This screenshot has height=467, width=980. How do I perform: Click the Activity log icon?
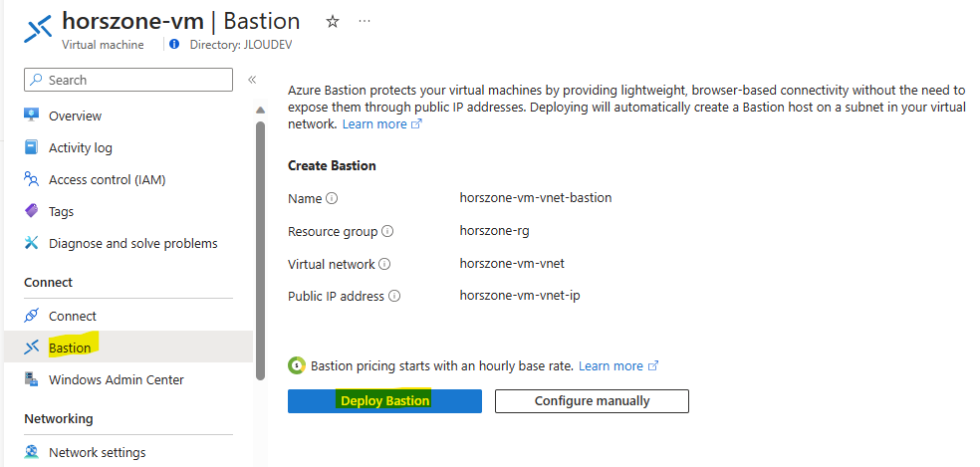[31, 147]
